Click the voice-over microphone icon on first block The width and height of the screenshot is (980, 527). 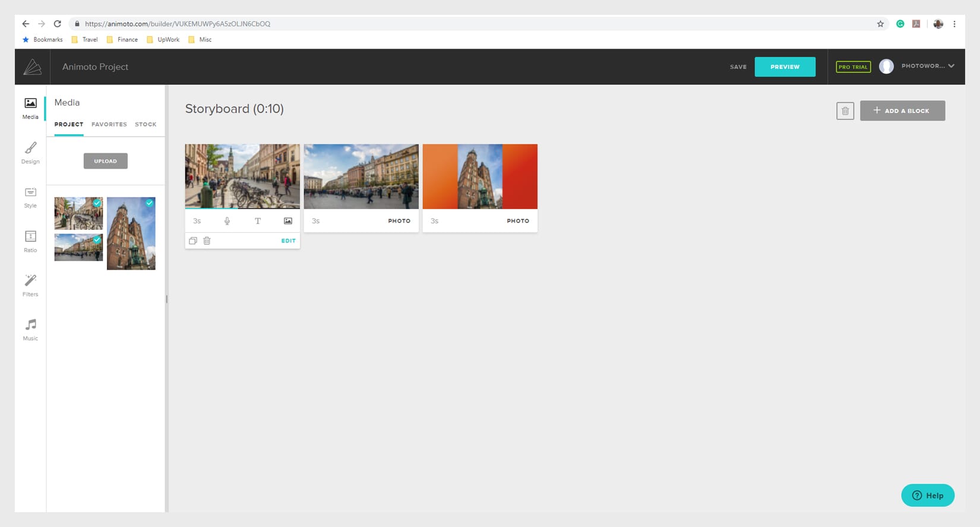[227, 221]
